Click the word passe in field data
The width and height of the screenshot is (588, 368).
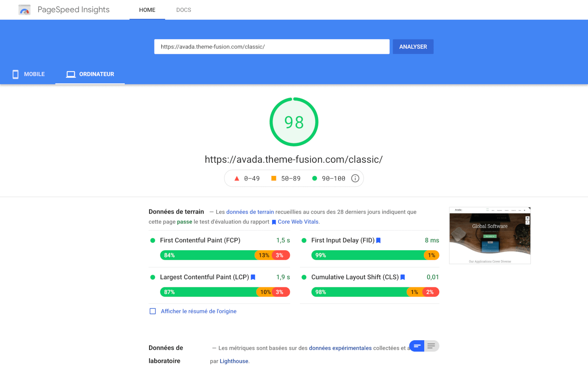pyautogui.click(x=184, y=222)
